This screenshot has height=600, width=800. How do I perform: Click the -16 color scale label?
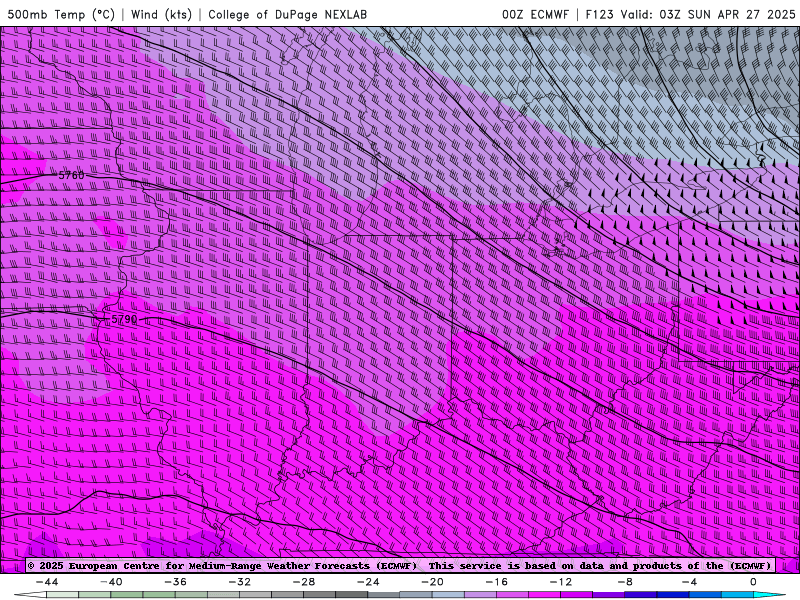click(497, 582)
